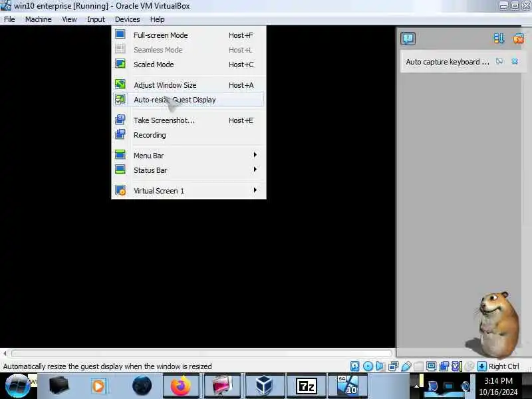Show hidden tray icons arrow
Image resolution: width=532 pixels, height=399 pixels.
coord(417,386)
